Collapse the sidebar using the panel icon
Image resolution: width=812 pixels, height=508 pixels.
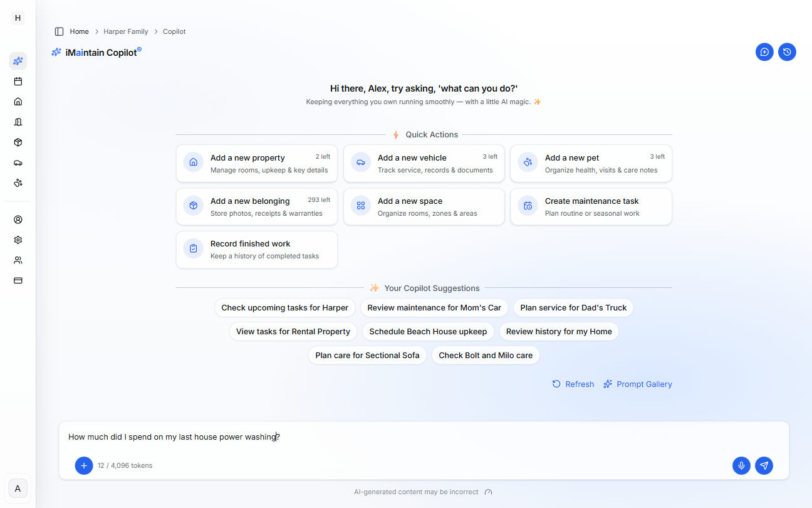pyautogui.click(x=59, y=31)
